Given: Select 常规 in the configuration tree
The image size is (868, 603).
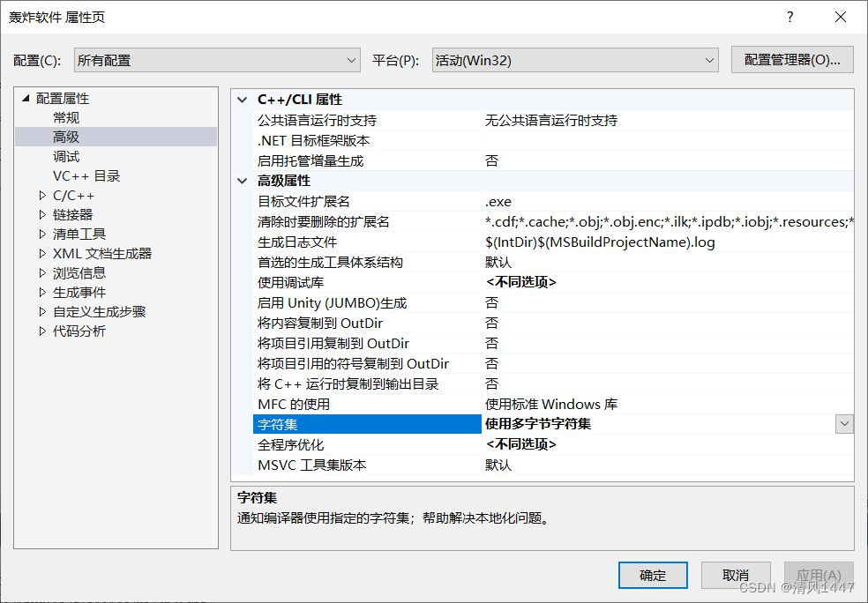Looking at the screenshot, I should [x=67, y=117].
